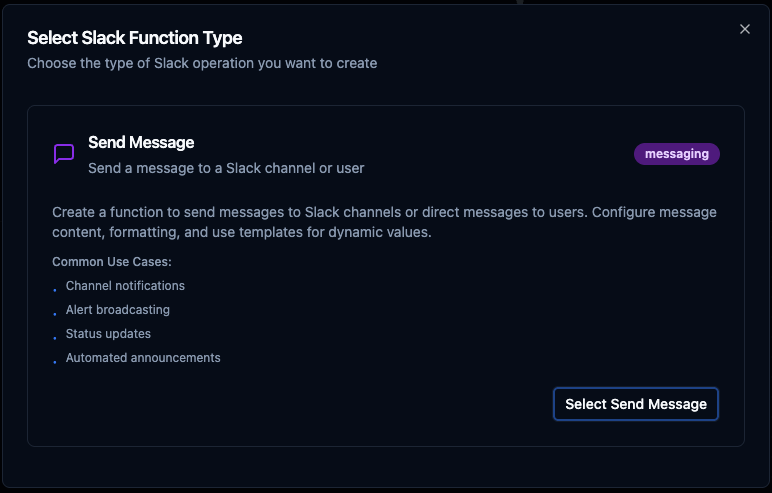Click the dialog subtitle about Slack operation
Viewport: 772px width, 493px height.
pyautogui.click(x=202, y=63)
